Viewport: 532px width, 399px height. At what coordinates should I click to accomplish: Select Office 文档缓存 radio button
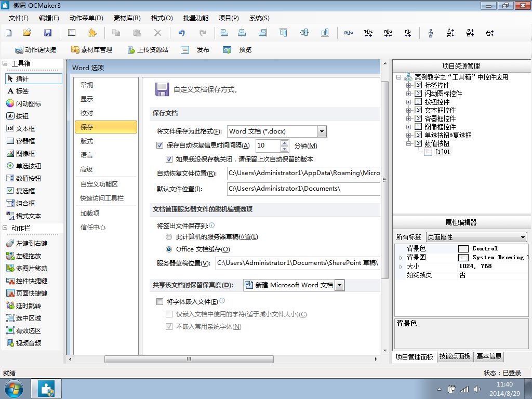point(169,249)
